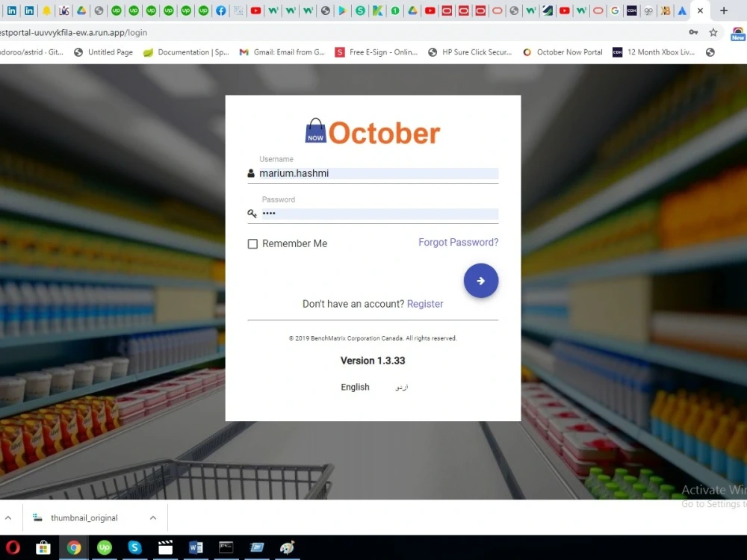Click the October Now logo
The height and width of the screenshot is (560, 747).
tap(373, 132)
